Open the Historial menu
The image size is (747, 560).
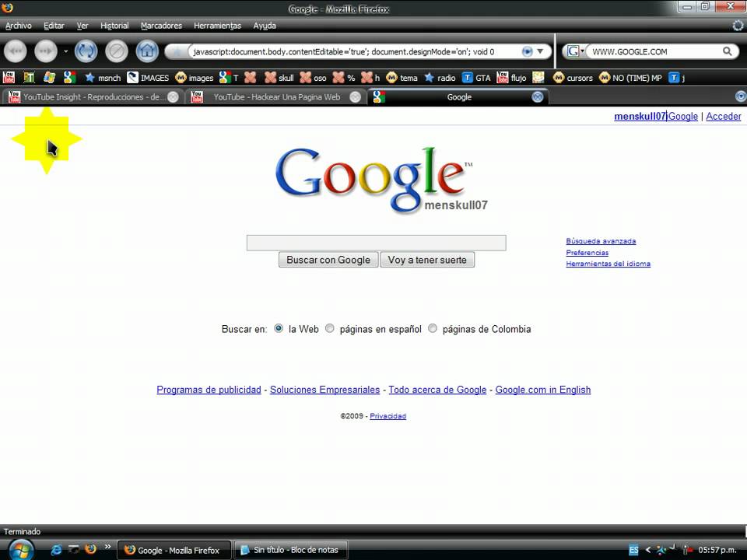114,26
